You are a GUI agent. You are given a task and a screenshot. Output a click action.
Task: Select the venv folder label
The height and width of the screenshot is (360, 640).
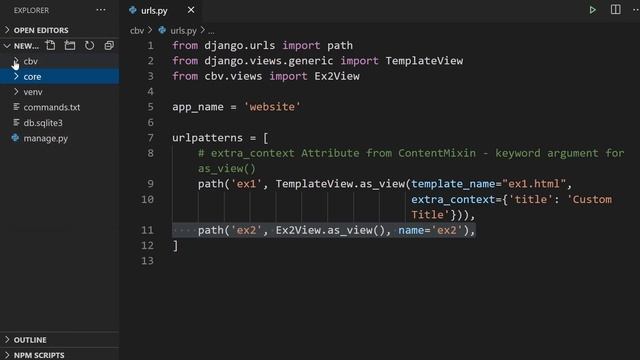33,92
